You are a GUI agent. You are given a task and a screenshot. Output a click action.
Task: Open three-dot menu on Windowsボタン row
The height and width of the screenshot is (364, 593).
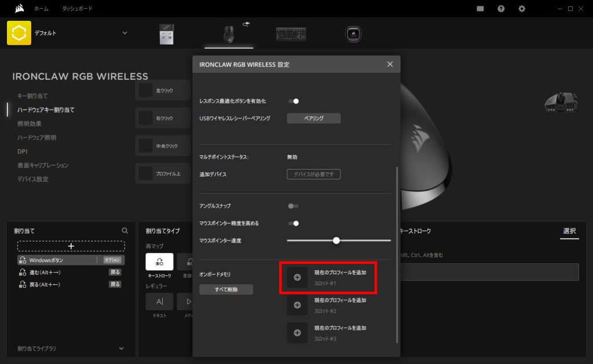(x=97, y=260)
